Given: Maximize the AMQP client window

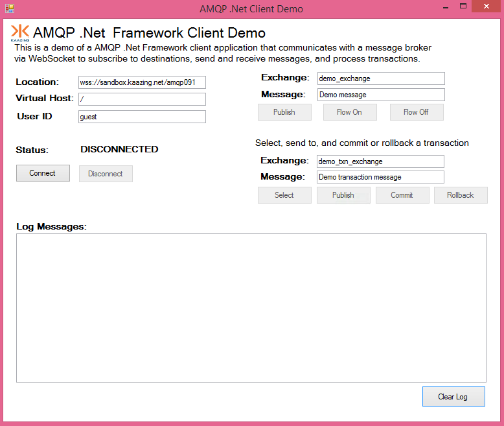Looking at the screenshot, I should (463, 6).
